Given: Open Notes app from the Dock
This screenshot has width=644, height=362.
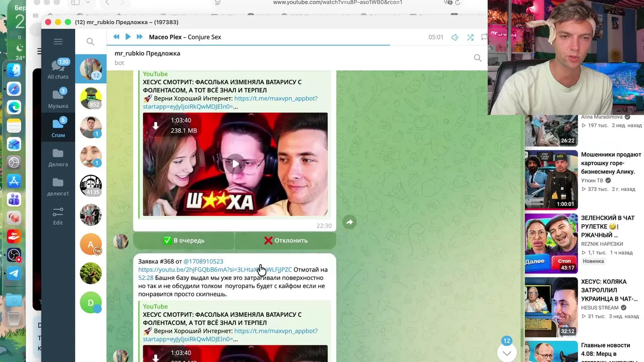Looking at the screenshot, I should (14, 126).
